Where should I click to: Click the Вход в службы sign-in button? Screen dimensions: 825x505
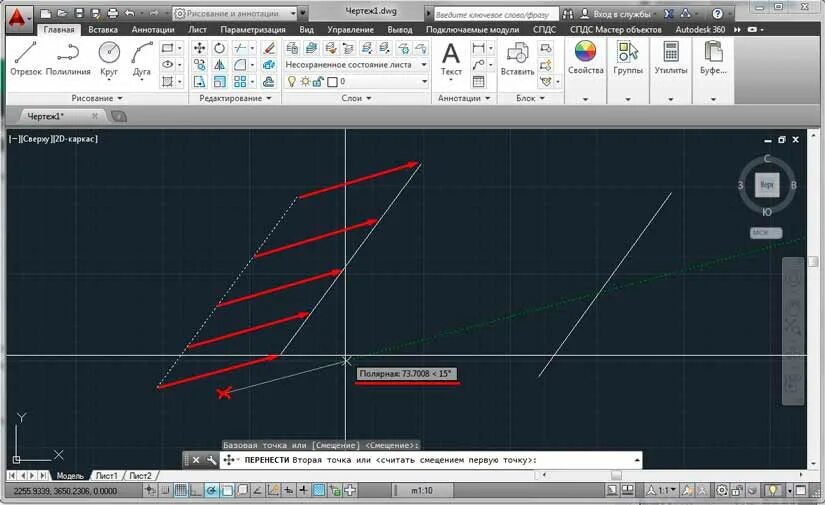tap(616, 14)
